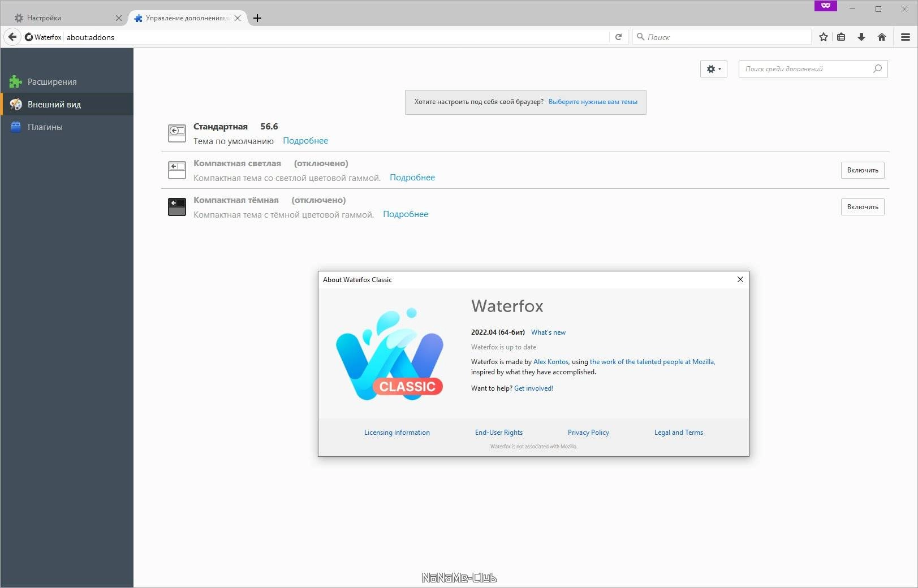918x588 pixels.
Task: Click the private browsing mask icon
Action: click(826, 6)
